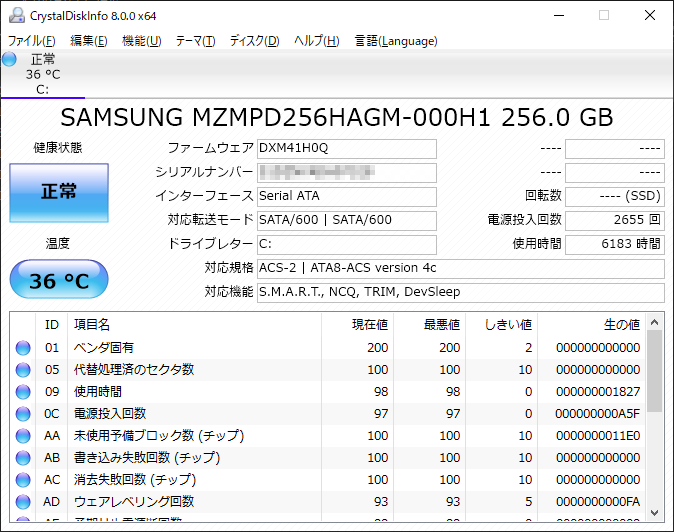The width and height of the screenshot is (674, 532).
Task: Select the 使用時間 attribute row in table
Action: (328, 391)
